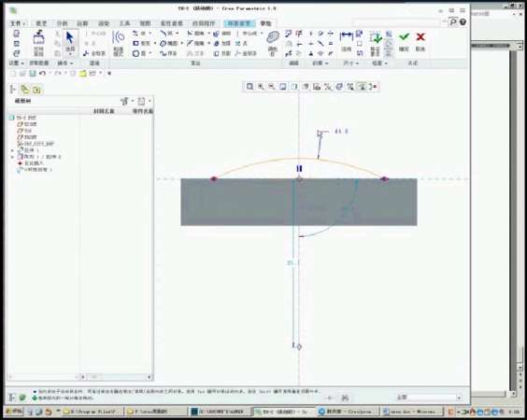Viewport: 527px width, 420px height.
Task: Toggle vertex display at view toolbar end
Action: pyautogui.click(x=373, y=87)
